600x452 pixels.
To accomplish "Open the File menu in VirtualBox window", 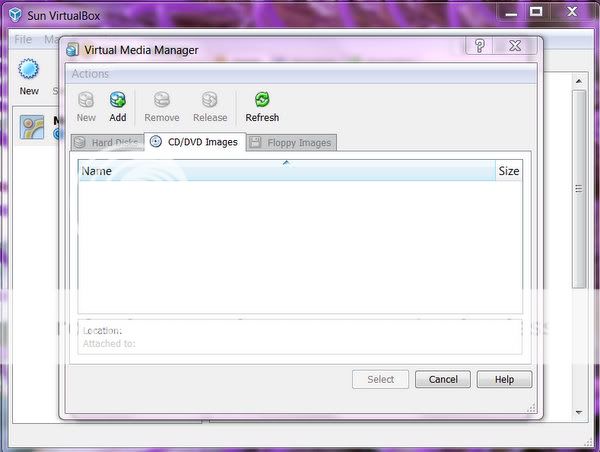I will (23, 39).
